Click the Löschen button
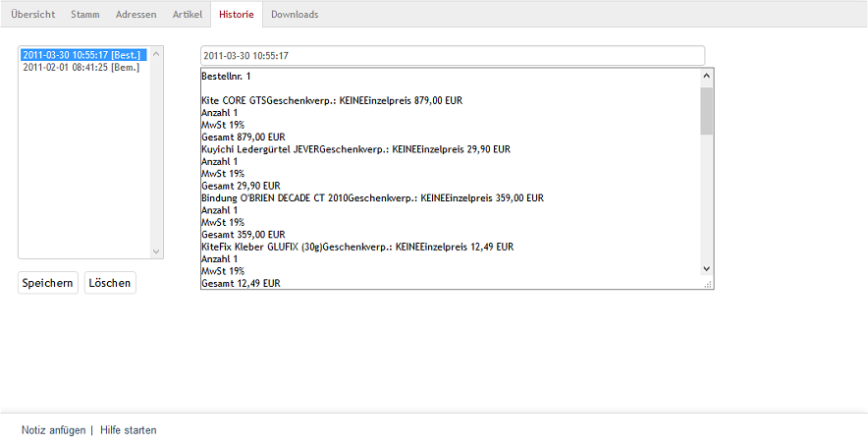Image resolution: width=868 pixels, height=446 pixels. tap(110, 283)
